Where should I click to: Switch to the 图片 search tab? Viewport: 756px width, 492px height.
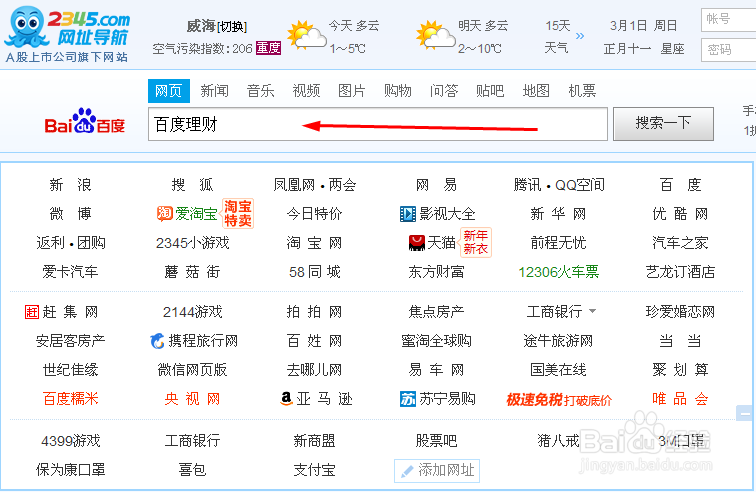point(352,91)
